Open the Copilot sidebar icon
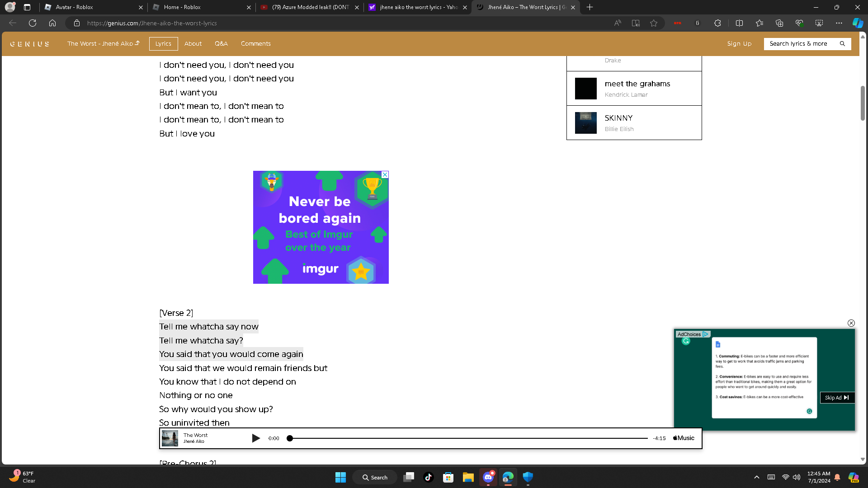 pos(858,23)
